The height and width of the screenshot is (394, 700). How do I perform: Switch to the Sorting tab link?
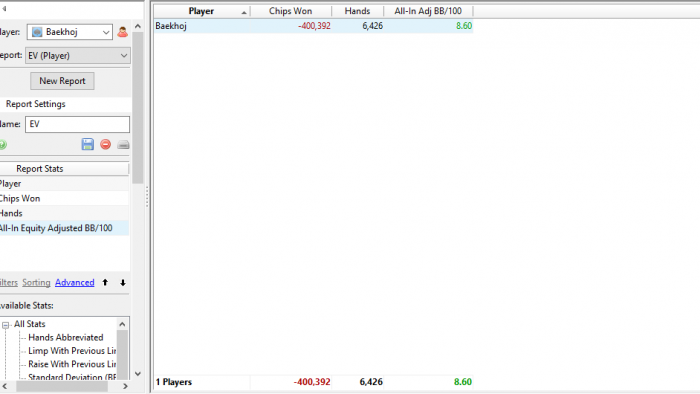point(36,282)
